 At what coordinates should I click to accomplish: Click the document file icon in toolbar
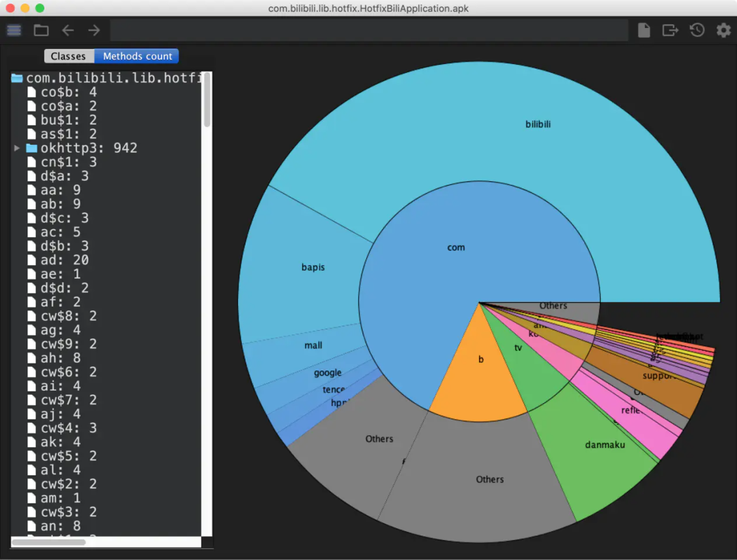644,31
